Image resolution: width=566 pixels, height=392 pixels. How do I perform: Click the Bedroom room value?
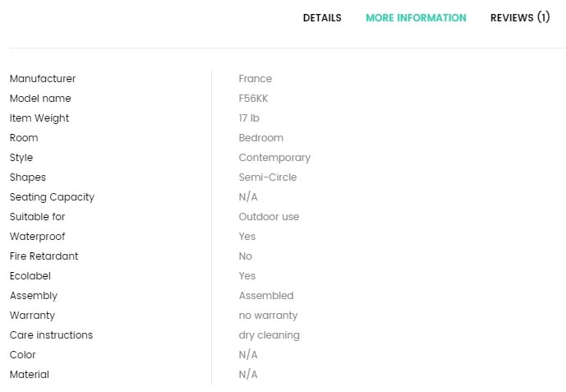tap(261, 138)
